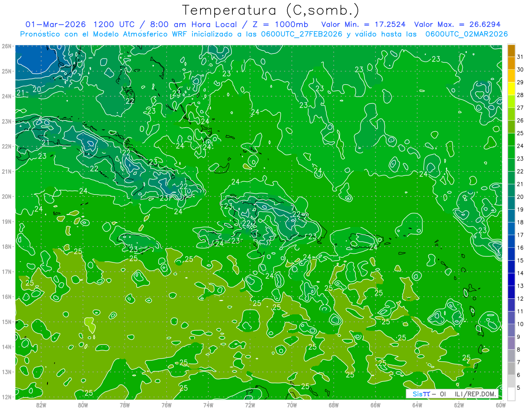
Task: Click the 12N latitude axis label
Action: tap(7, 397)
